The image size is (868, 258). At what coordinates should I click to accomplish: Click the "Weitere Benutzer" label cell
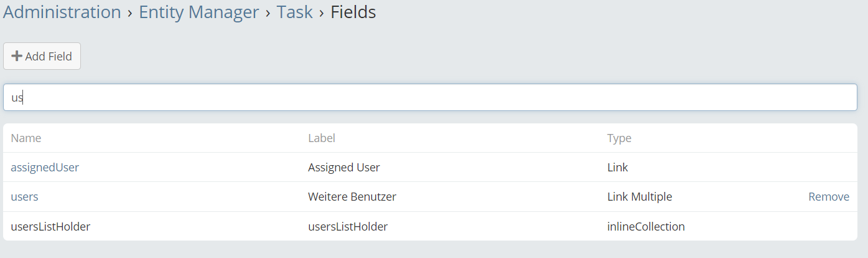[x=352, y=196]
